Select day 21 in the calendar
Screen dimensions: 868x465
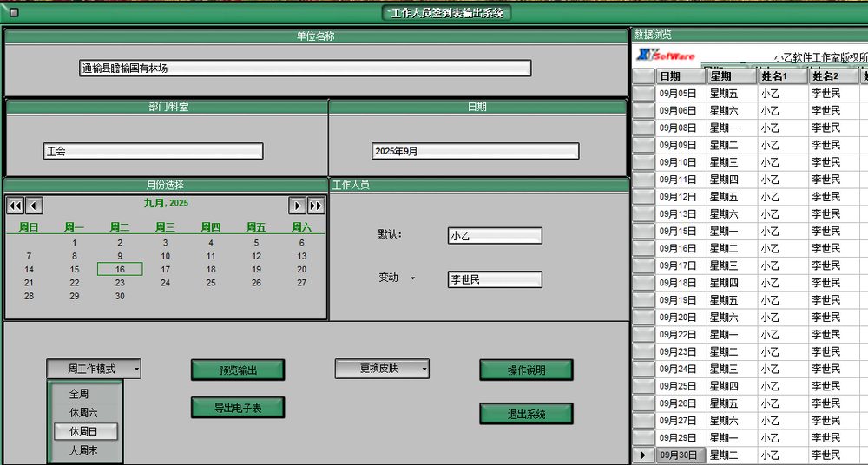point(30,283)
